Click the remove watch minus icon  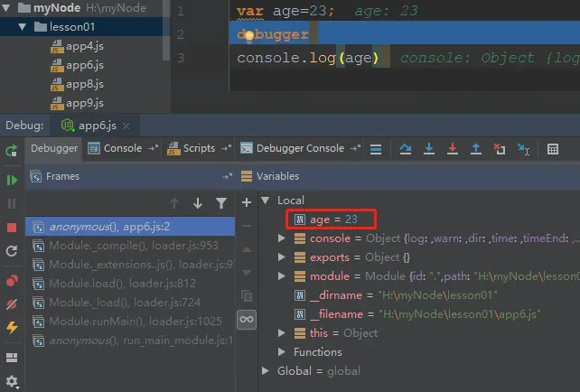click(247, 226)
